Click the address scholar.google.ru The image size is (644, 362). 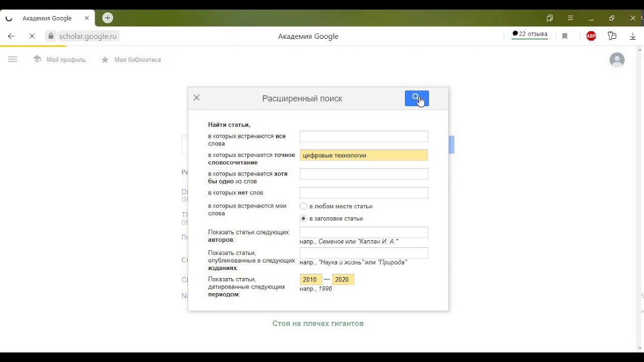tap(88, 36)
